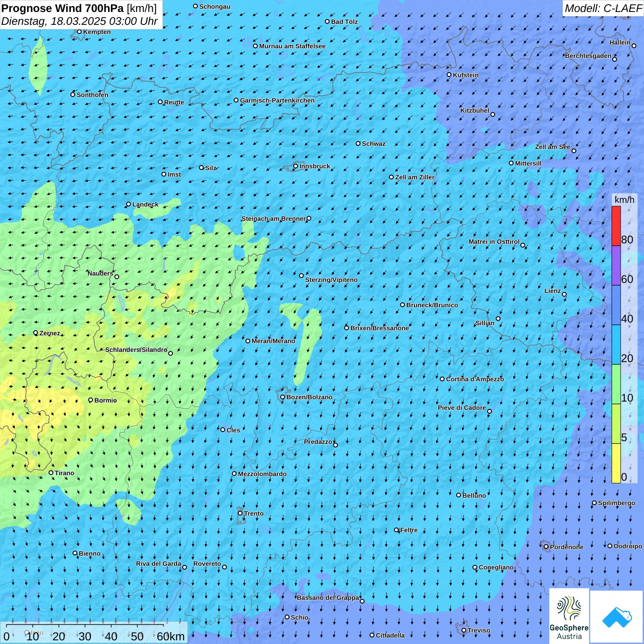Select the Cortina d'Ampezzo label
This screenshot has width=644, height=644.
point(475,379)
